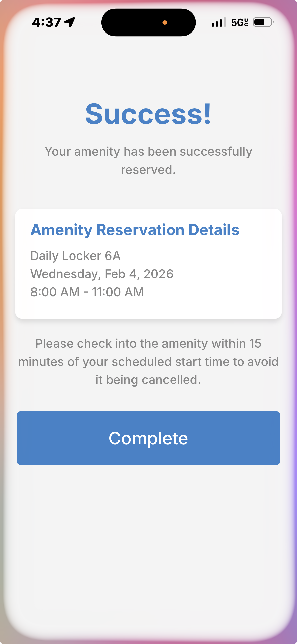This screenshot has width=297, height=644.
Task: Tap the location arrow icon in status bar
Action: pos(70,22)
